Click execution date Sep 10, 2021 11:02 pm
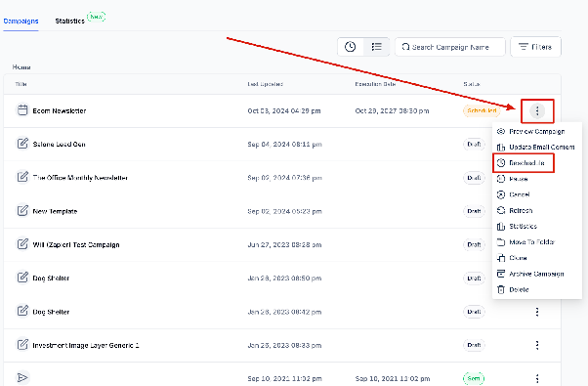Screen dimensions: 588x386 pos(393,379)
